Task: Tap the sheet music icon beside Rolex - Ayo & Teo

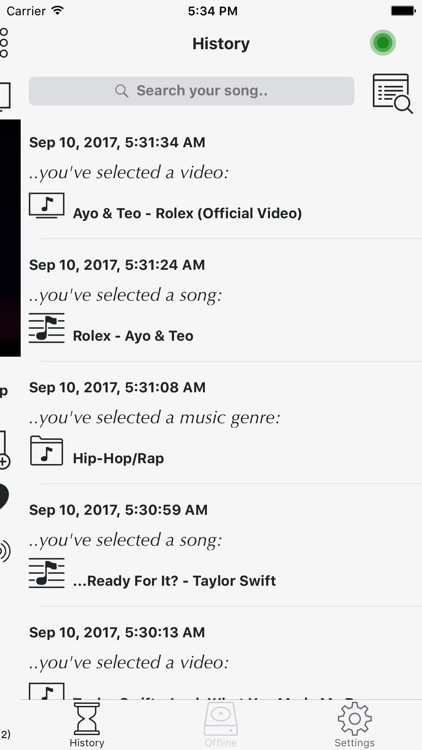Action: pos(46,328)
